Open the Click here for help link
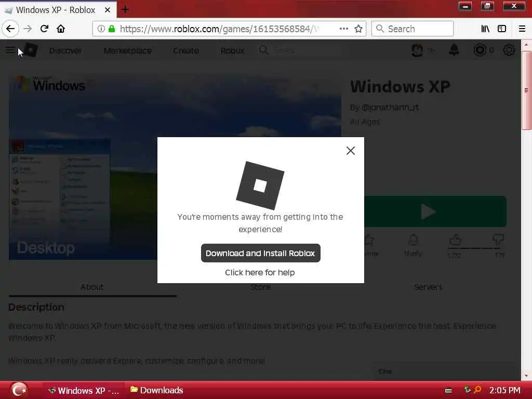This screenshot has height=399, width=532. [260, 272]
